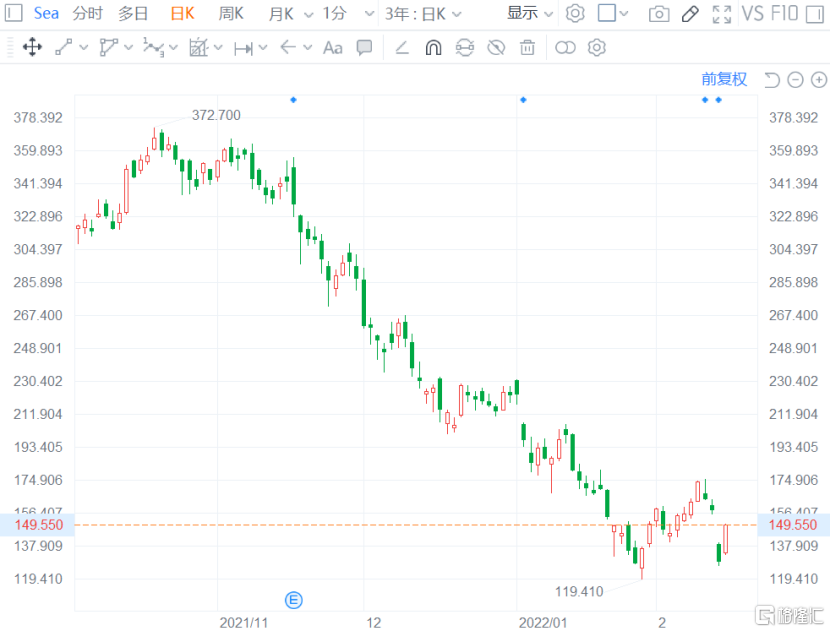The width and height of the screenshot is (830, 632).
Task: Activate the magnet snap tool
Action: tap(433, 47)
